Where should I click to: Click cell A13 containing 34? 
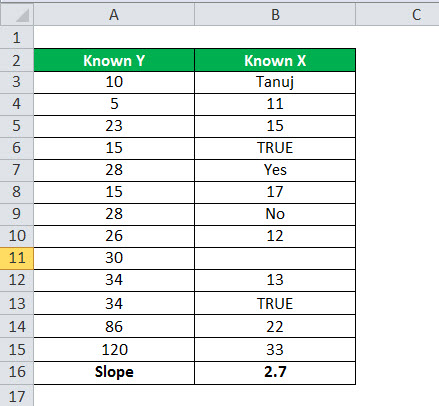pos(114,303)
